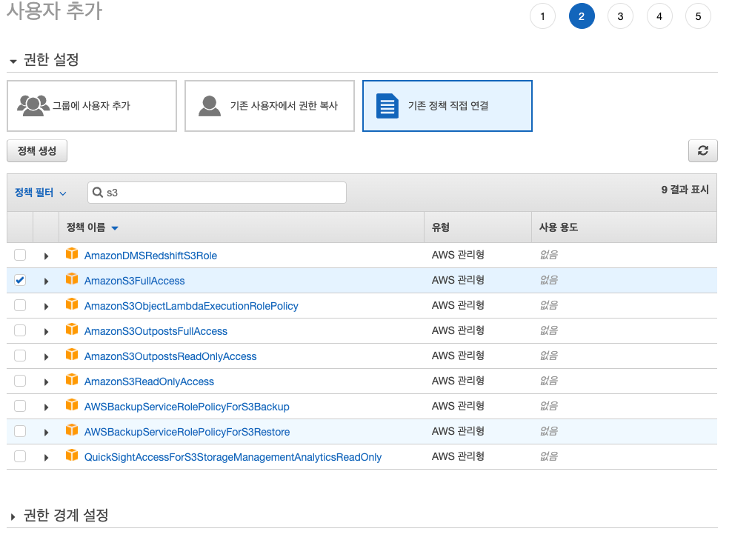Expand the AWSBackupServiceRolePolicyForS3Backup row details
This screenshot has width=732, height=560.
click(x=46, y=407)
